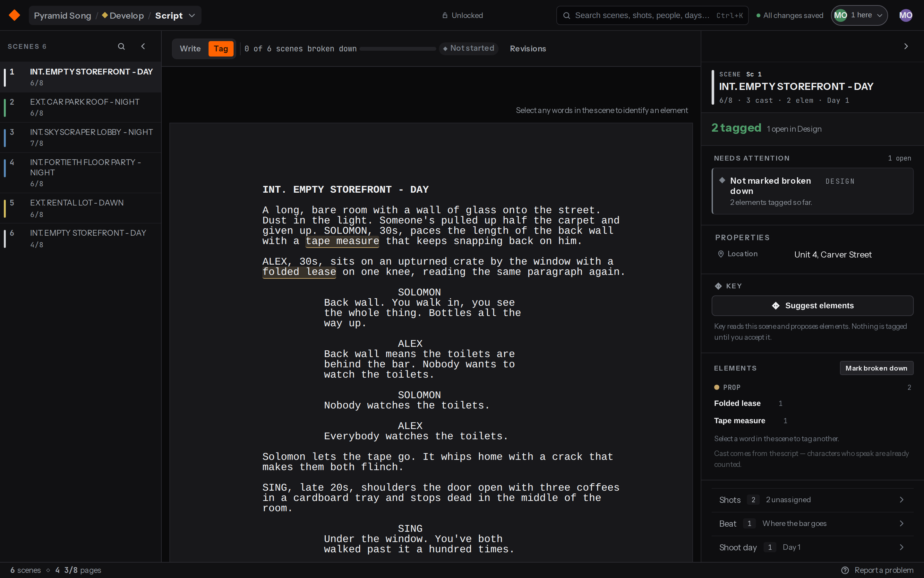The width and height of the screenshot is (924, 578).
Task: Select scene 4 INT. FORTIETH FLOOR PARTY - NIGHT
Action: click(x=81, y=172)
